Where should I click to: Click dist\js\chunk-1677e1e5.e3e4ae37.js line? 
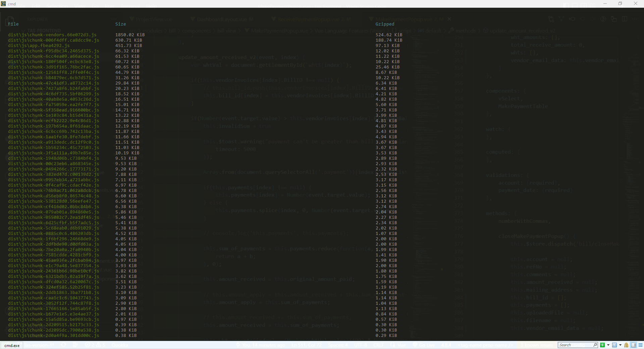click(x=54, y=314)
